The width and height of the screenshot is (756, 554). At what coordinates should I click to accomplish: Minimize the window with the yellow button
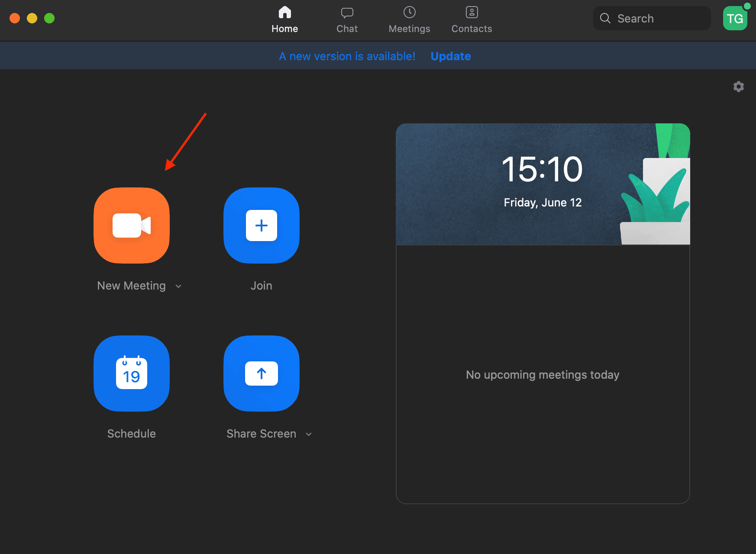pos(32,18)
